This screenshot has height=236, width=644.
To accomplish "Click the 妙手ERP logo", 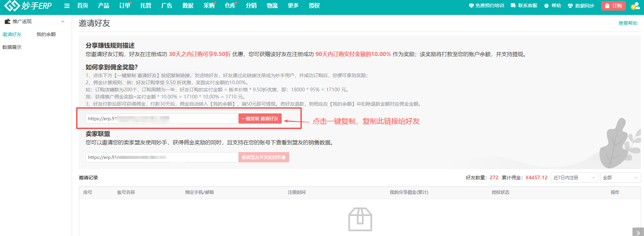I will pos(28,6).
